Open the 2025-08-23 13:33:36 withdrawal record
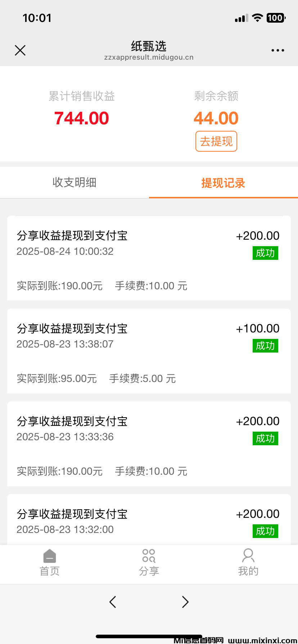298x644 pixels. pyautogui.click(x=149, y=443)
